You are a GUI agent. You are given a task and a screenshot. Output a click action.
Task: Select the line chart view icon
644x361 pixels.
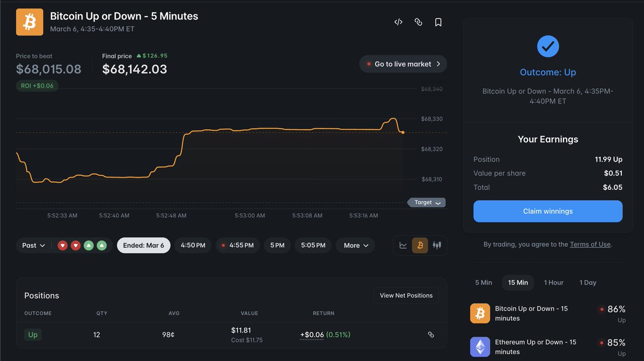point(403,245)
